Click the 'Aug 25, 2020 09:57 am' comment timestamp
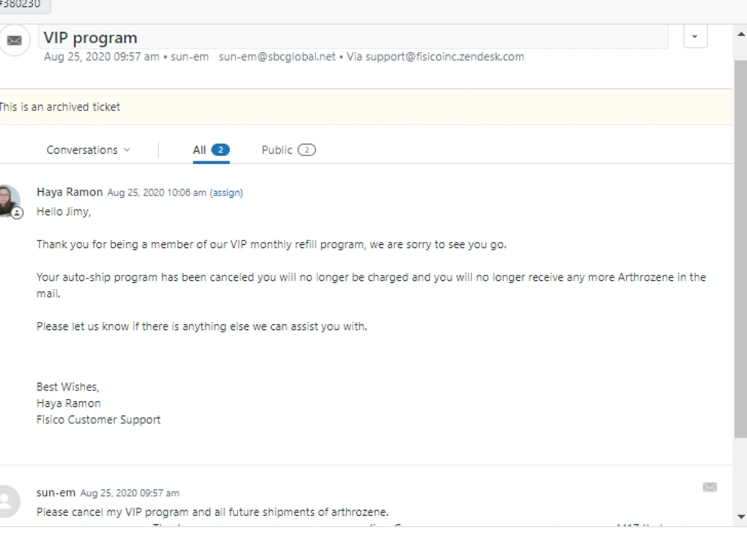This screenshot has width=747, height=560. pyautogui.click(x=129, y=494)
